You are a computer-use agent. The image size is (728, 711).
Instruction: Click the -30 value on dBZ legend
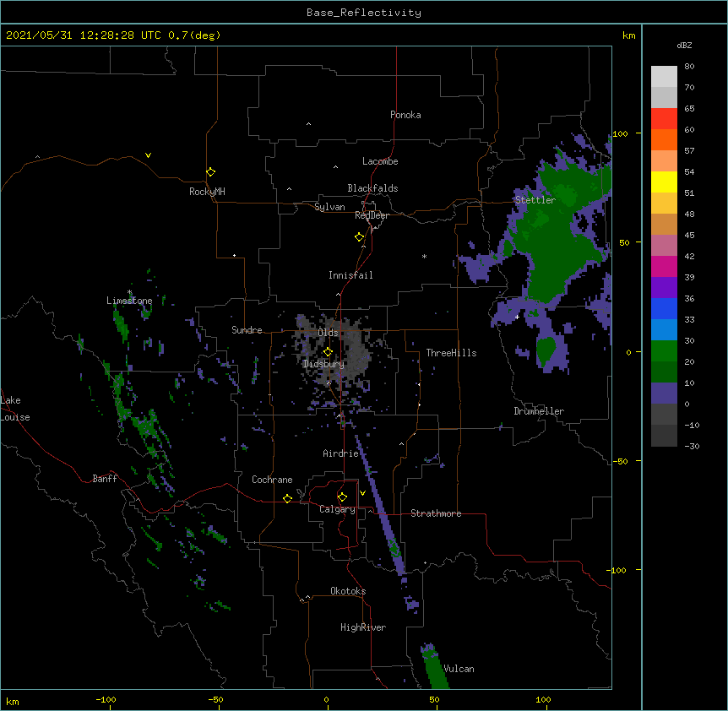point(692,447)
